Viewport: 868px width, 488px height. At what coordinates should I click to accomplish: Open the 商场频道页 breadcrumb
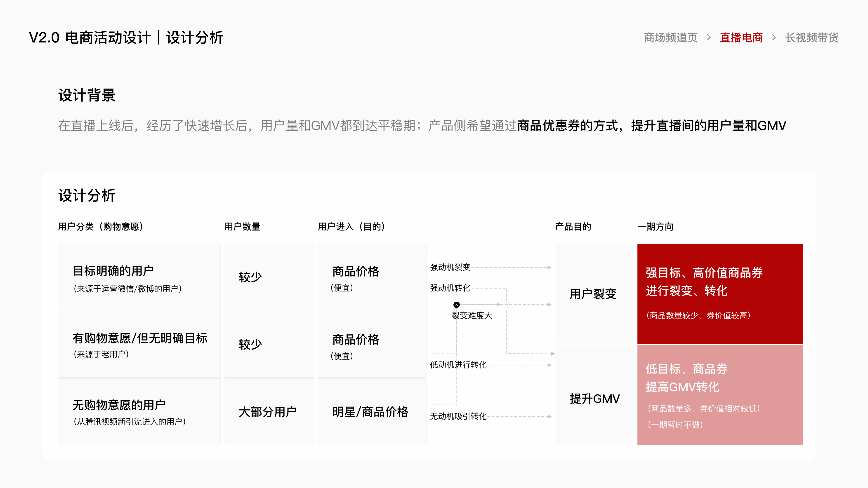[x=670, y=37]
